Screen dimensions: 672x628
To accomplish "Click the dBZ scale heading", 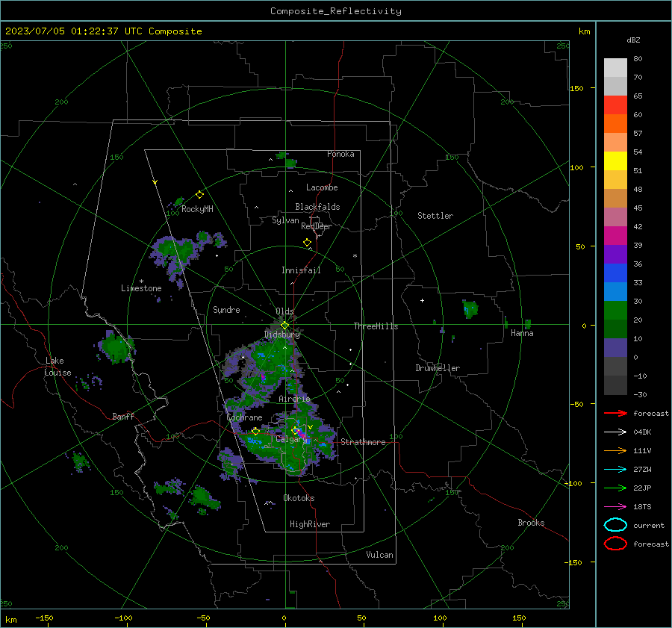I will pos(633,40).
